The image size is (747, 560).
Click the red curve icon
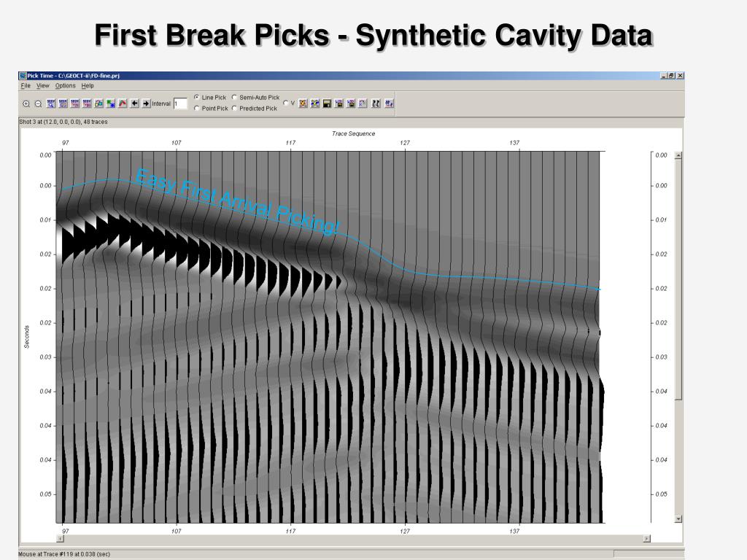123,104
